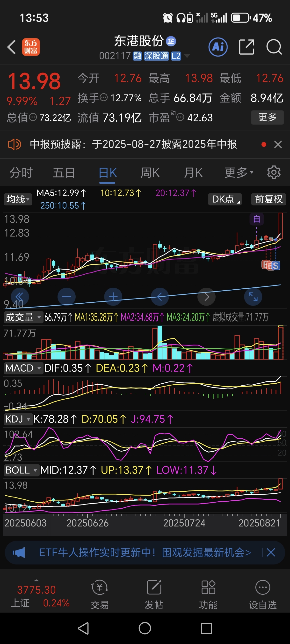Viewport: 290px width, 644px height.
Task: Zoom in the chart with plus button
Action: pyautogui.click(x=113, y=297)
